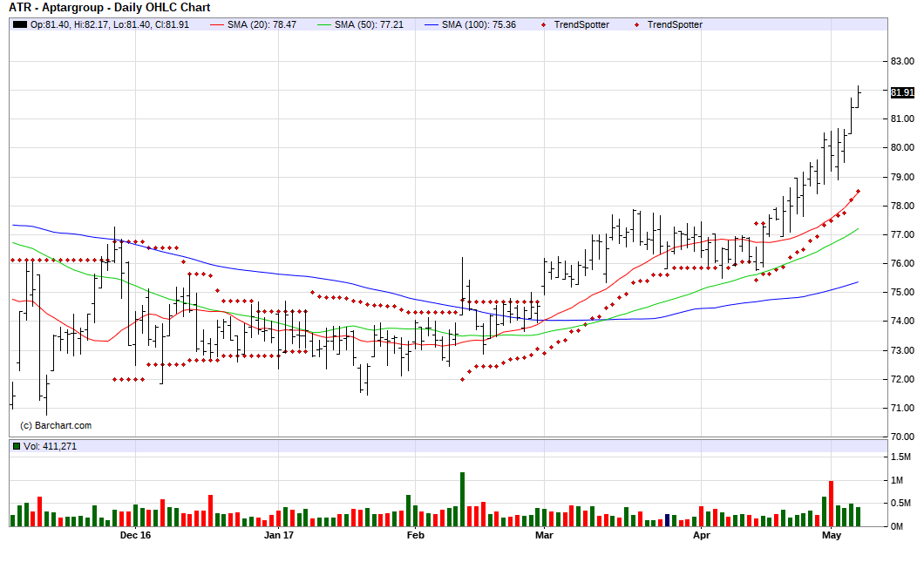This screenshot has width=924, height=562.
Task: Click the first TrendSpotter red diamond marker
Action: (x=543, y=24)
